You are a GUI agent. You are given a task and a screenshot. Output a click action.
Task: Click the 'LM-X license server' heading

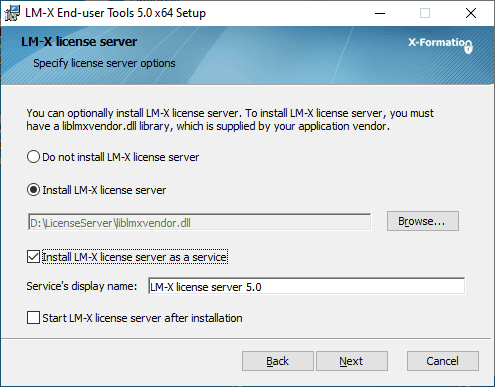tap(79, 42)
